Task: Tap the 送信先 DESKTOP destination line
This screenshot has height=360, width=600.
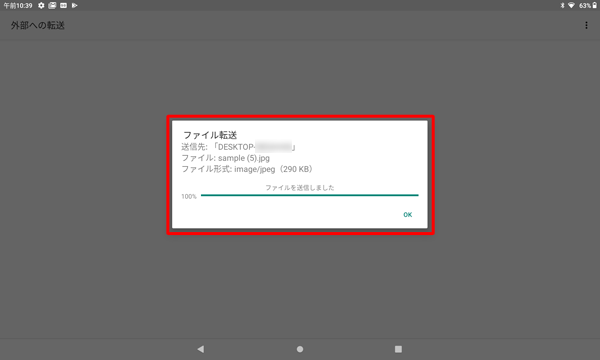Action: (x=238, y=147)
